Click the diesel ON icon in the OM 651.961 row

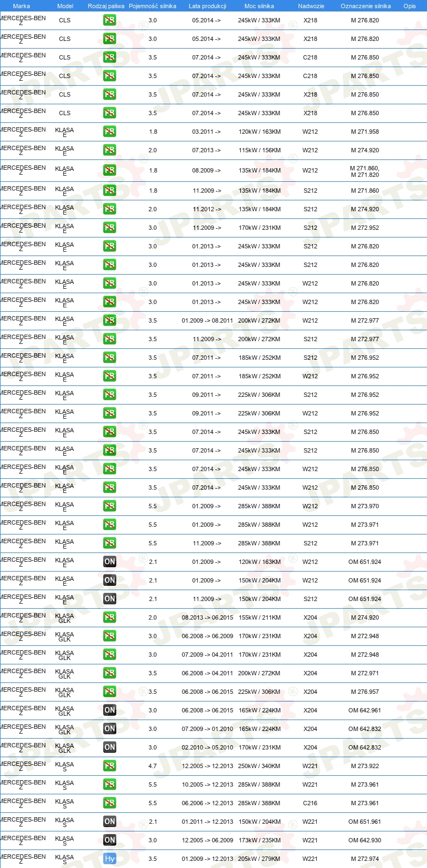[x=110, y=822]
